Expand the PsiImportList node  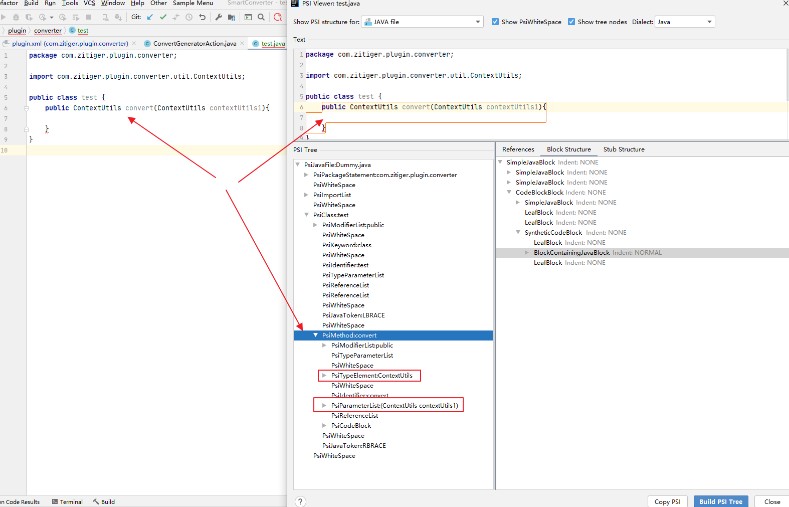306,195
